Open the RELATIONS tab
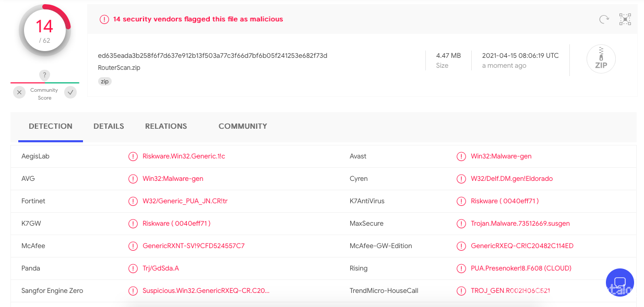The height and width of the screenshot is (307, 644). coord(166,126)
